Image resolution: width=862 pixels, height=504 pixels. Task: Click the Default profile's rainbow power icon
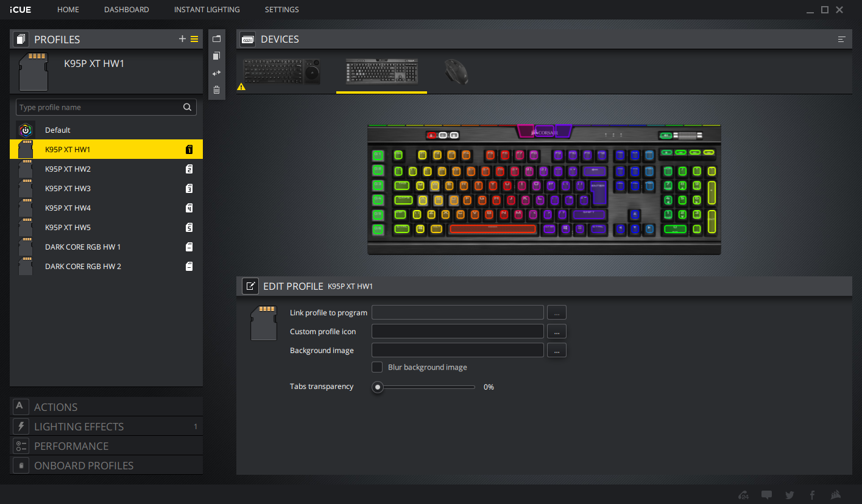click(x=26, y=130)
